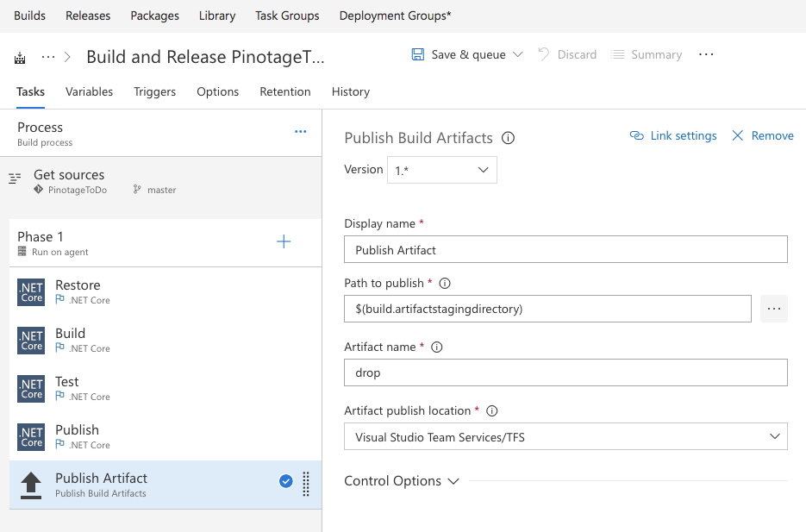This screenshot has width=806, height=532.
Task: Toggle the Publish Artifact blue checkmark
Action: tap(286, 481)
